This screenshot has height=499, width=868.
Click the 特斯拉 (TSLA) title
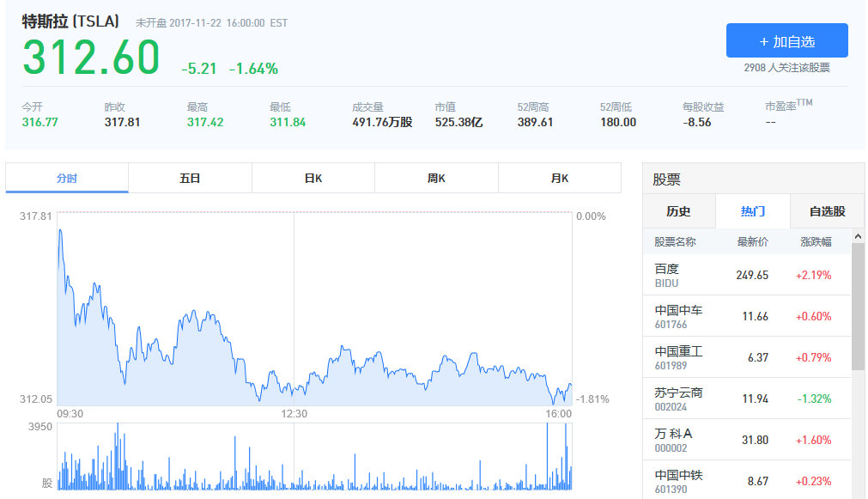tap(70, 21)
